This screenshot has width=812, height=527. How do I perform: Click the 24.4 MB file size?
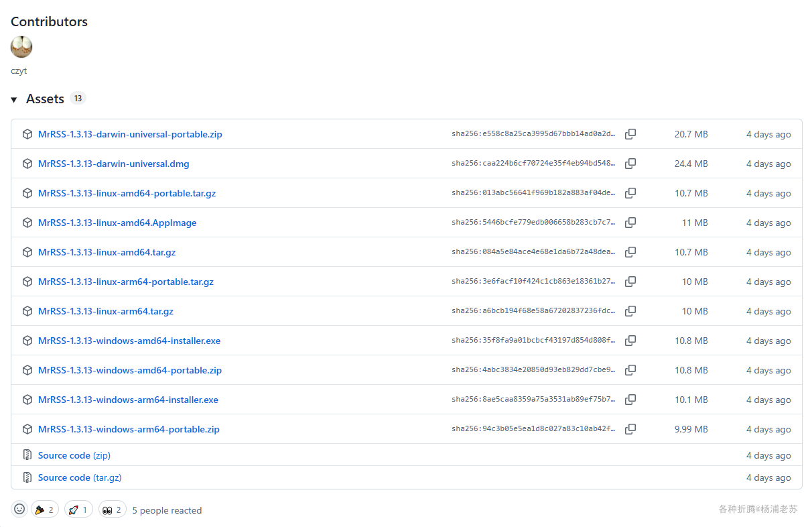pos(691,164)
